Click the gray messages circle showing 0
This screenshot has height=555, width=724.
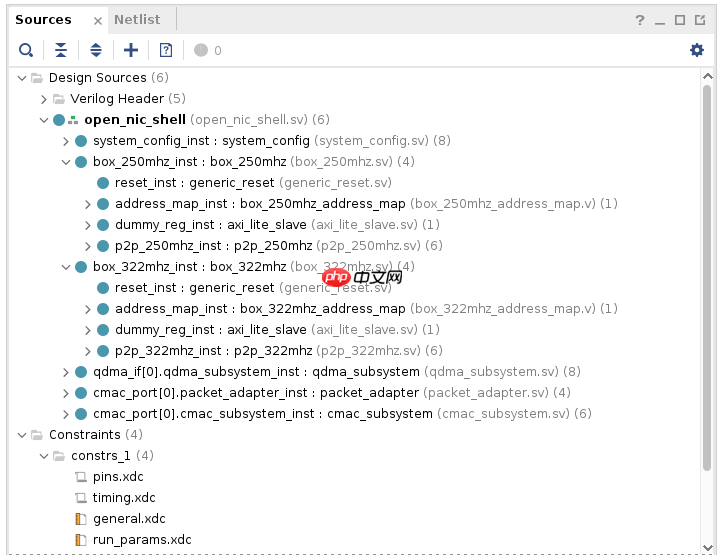click(201, 50)
